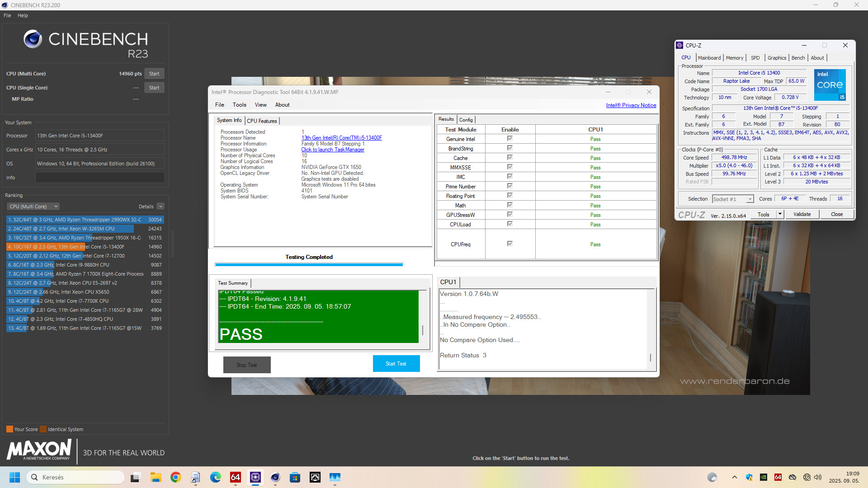Click the Info input field
This screenshot has width=868, height=488.
100,178
